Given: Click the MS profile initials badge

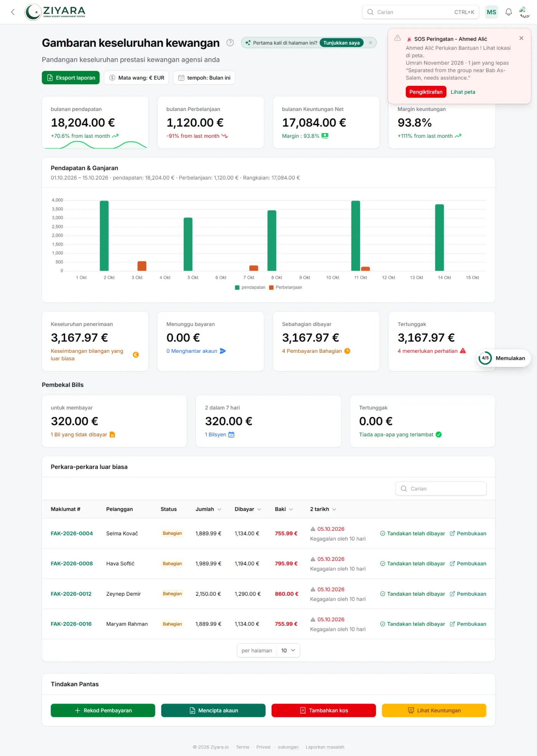Looking at the screenshot, I should pyautogui.click(x=491, y=12).
